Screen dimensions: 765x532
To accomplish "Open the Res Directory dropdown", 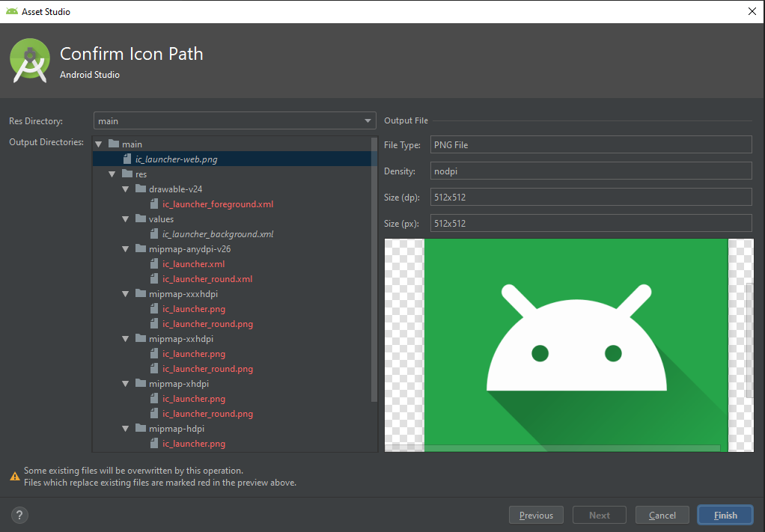I will coord(235,120).
